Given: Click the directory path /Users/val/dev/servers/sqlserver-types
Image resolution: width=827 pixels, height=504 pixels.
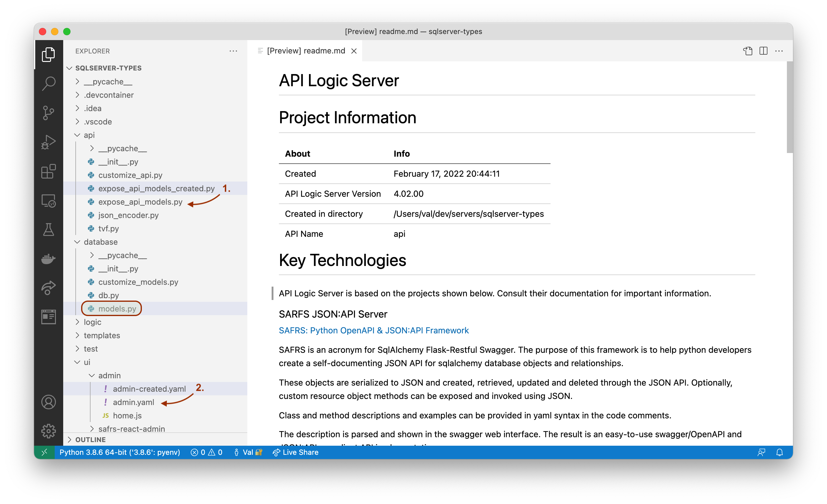Looking at the screenshot, I should (468, 214).
